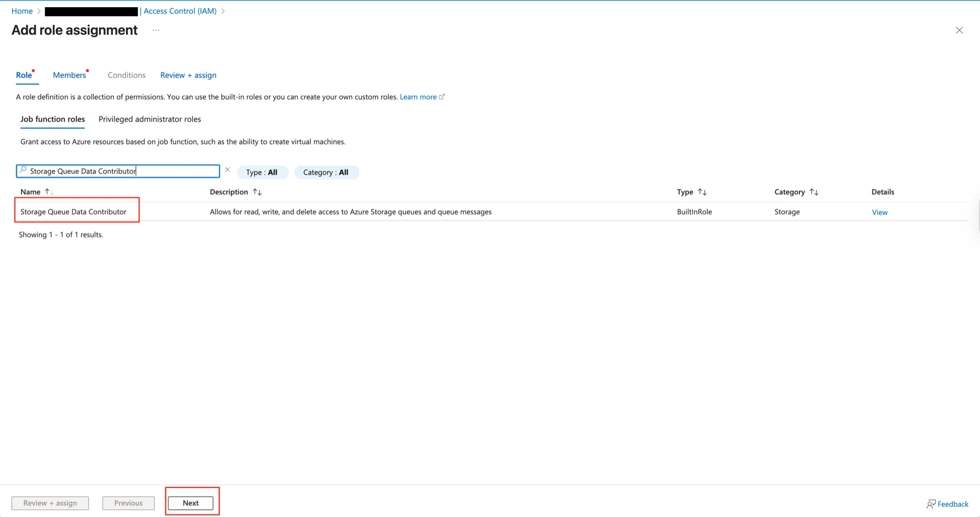Open the Access Control (IAM) breadcrumb
This screenshot has width=980, height=517.
[180, 11]
